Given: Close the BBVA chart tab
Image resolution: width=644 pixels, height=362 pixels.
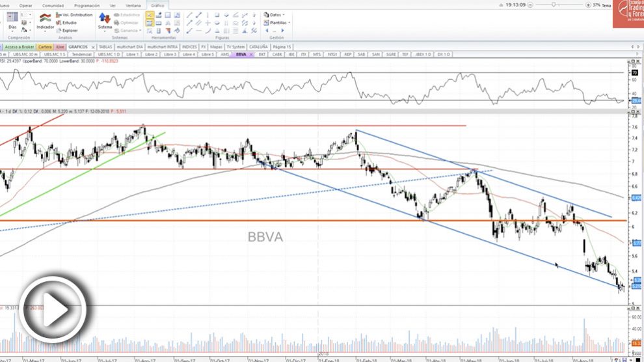Looking at the screenshot, I should (251, 54).
